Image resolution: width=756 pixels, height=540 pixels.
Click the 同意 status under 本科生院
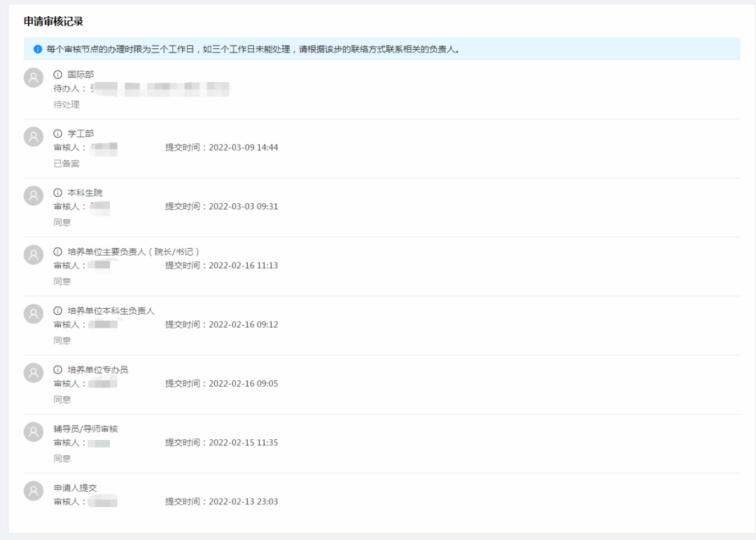(62, 222)
